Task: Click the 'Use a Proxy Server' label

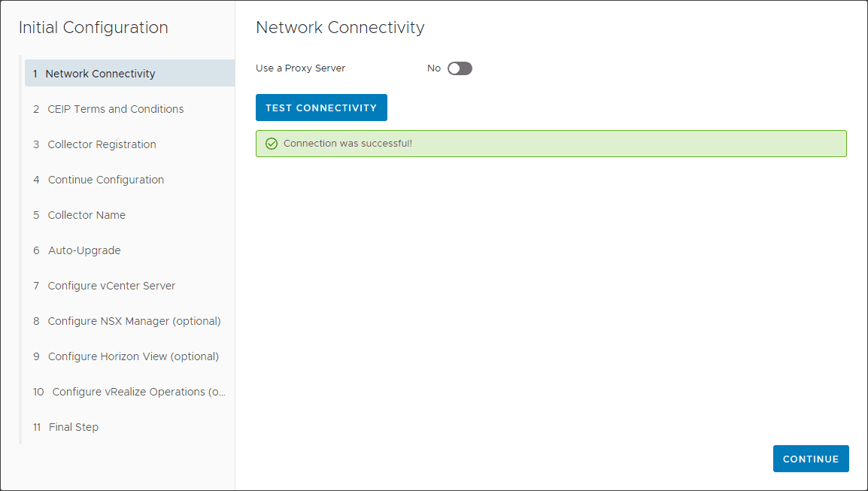Action: (x=300, y=68)
